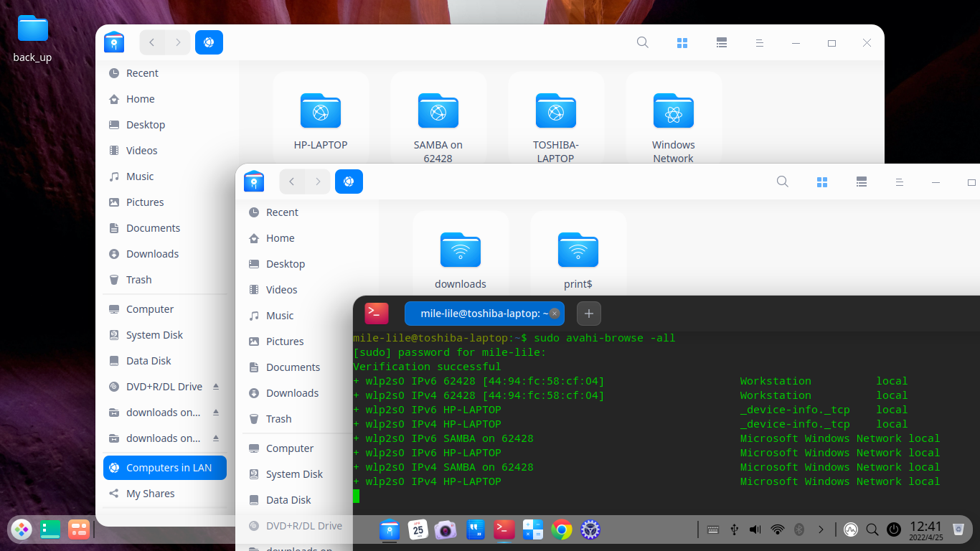Expand hidden tray icons arrow
The height and width of the screenshot is (551, 980).
821,529
